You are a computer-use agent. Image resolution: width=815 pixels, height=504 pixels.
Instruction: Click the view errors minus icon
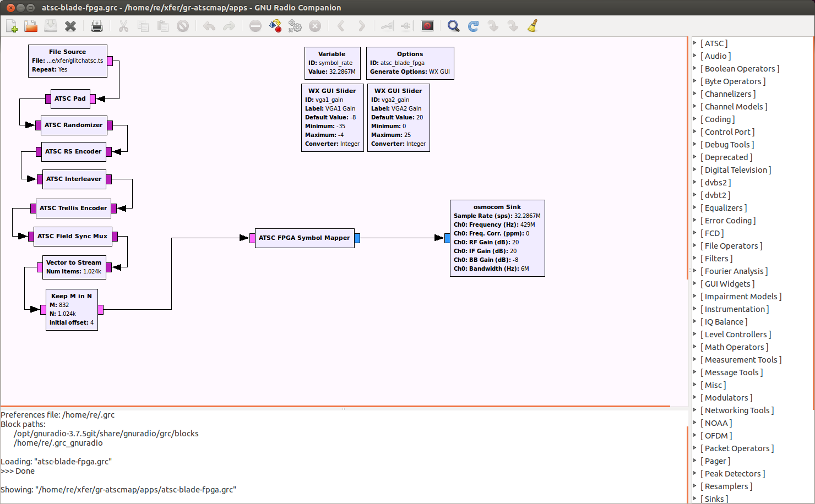pyautogui.click(x=256, y=26)
